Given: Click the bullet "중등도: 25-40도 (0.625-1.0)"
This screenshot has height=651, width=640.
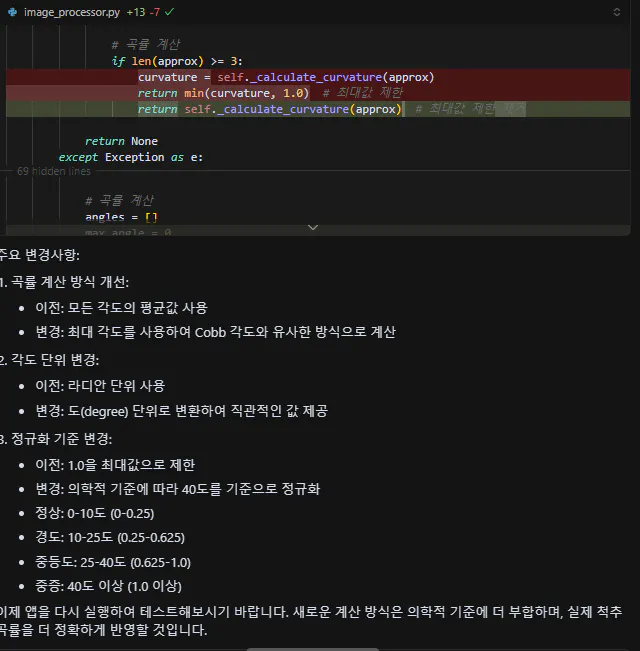Looking at the screenshot, I should [x=113, y=563].
